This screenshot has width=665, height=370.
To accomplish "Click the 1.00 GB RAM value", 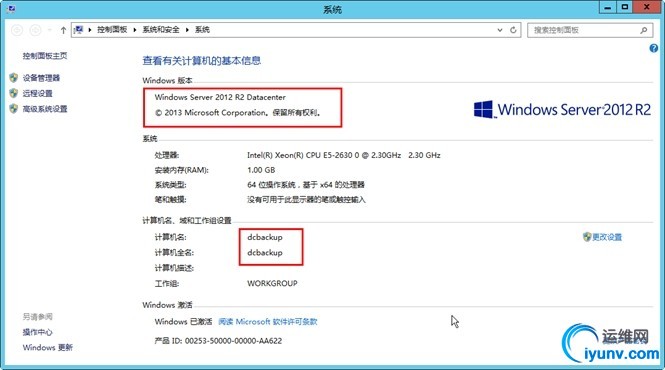I will [x=261, y=170].
